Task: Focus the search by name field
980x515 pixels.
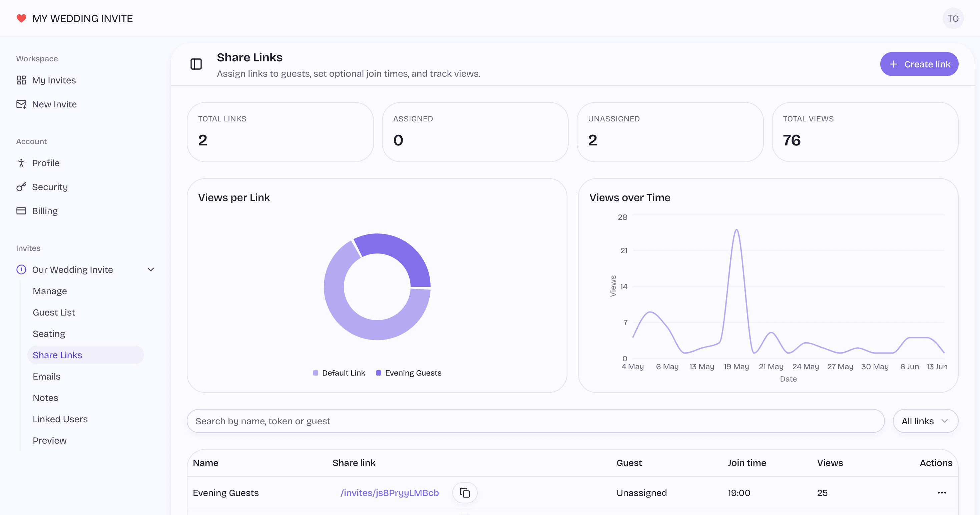Action: (535, 421)
